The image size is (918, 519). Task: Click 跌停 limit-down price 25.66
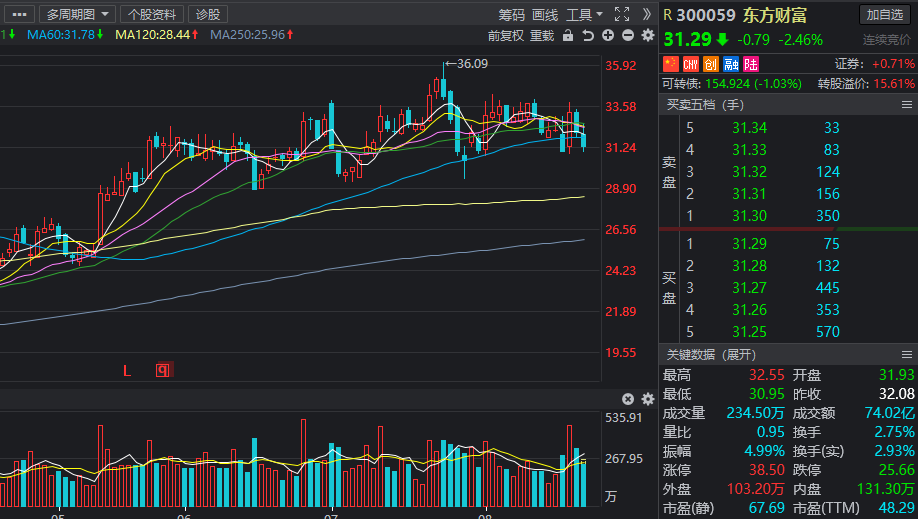896,470
